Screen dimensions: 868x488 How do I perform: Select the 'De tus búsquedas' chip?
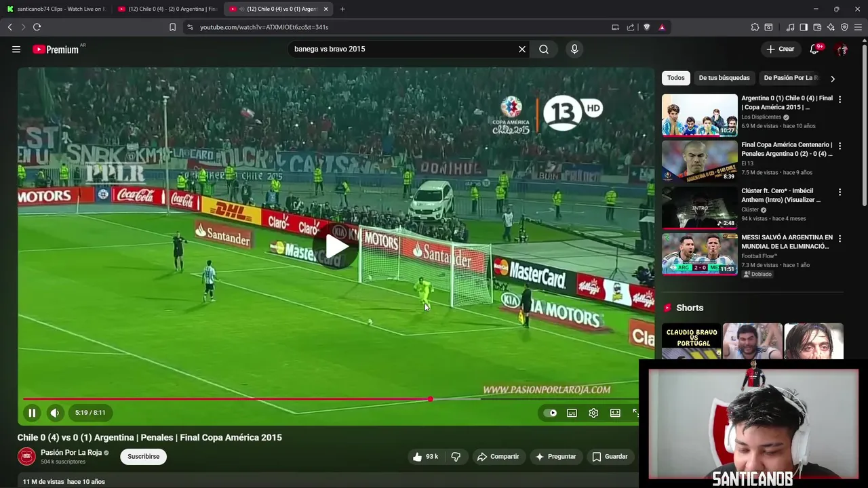click(724, 78)
